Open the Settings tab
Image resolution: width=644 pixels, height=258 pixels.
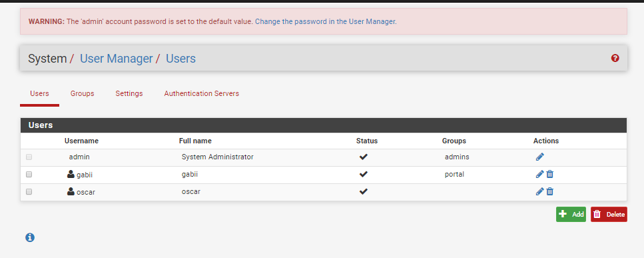point(129,94)
